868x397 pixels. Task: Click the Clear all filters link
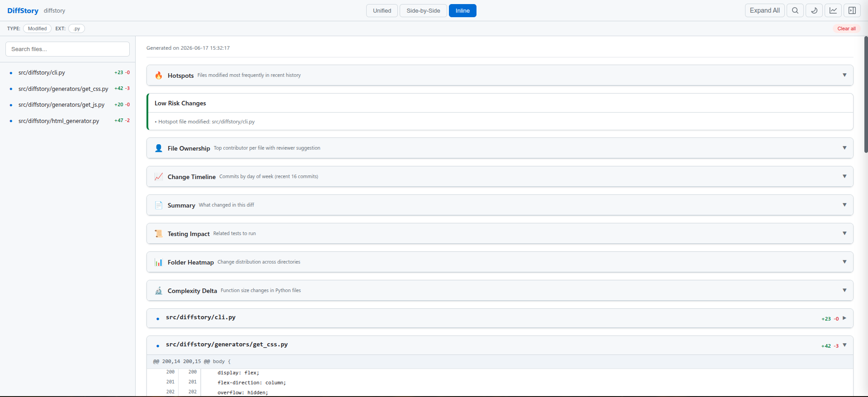pos(846,28)
